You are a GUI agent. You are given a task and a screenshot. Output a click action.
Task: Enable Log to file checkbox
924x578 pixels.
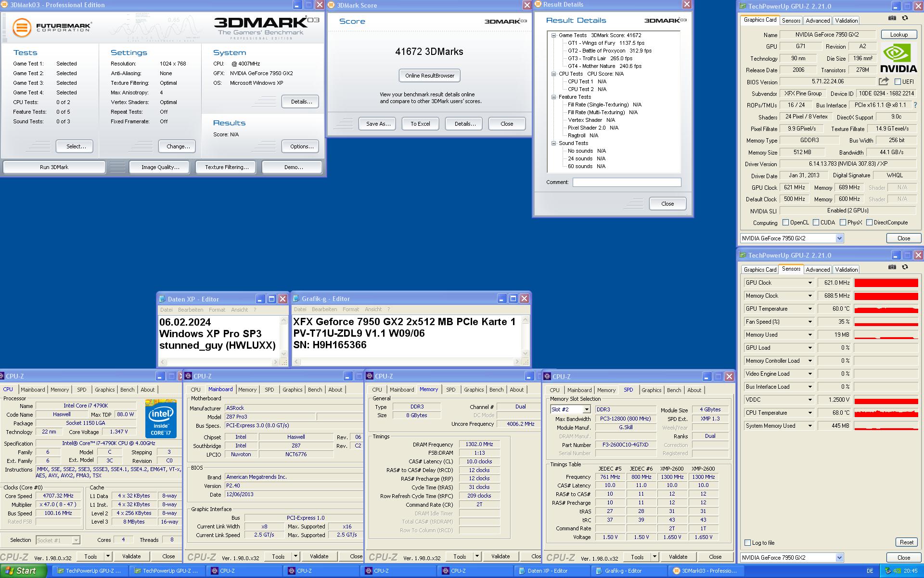[x=747, y=543]
